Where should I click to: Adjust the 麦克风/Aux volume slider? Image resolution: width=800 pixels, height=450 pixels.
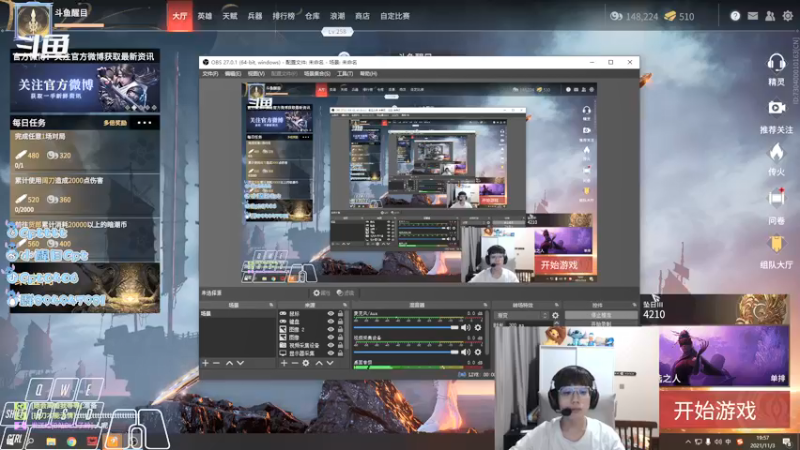pyautogui.click(x=407, y=328)
